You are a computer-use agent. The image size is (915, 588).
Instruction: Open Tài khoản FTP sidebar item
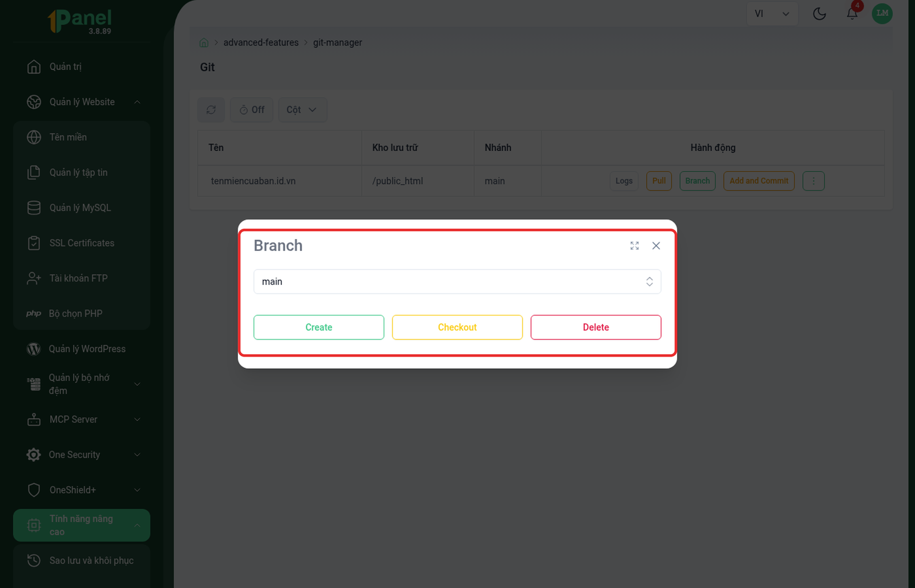(x=82, y=278)
